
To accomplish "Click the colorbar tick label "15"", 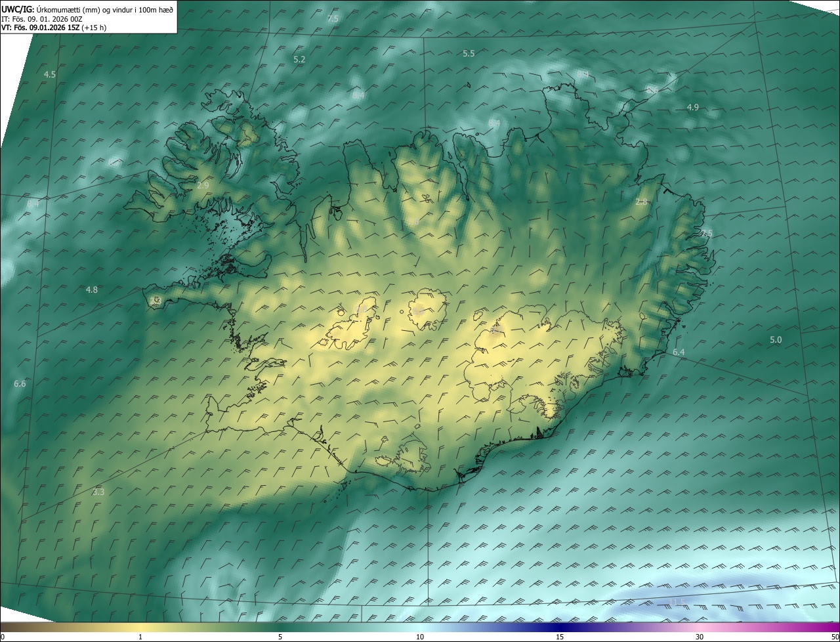I will coord(560,637).
